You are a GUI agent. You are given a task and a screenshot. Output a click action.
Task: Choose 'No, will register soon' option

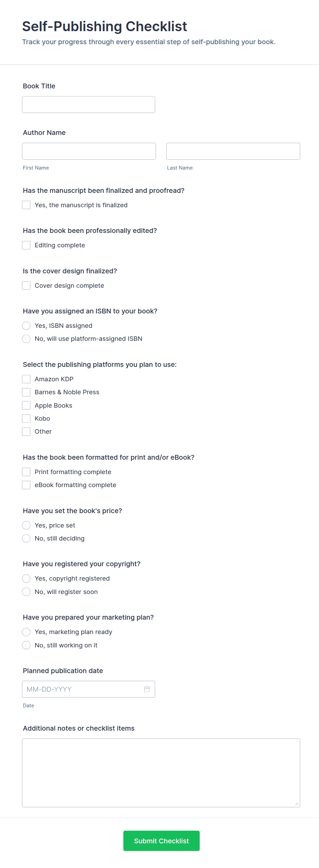pyautogui.click(x=26, y=592)
